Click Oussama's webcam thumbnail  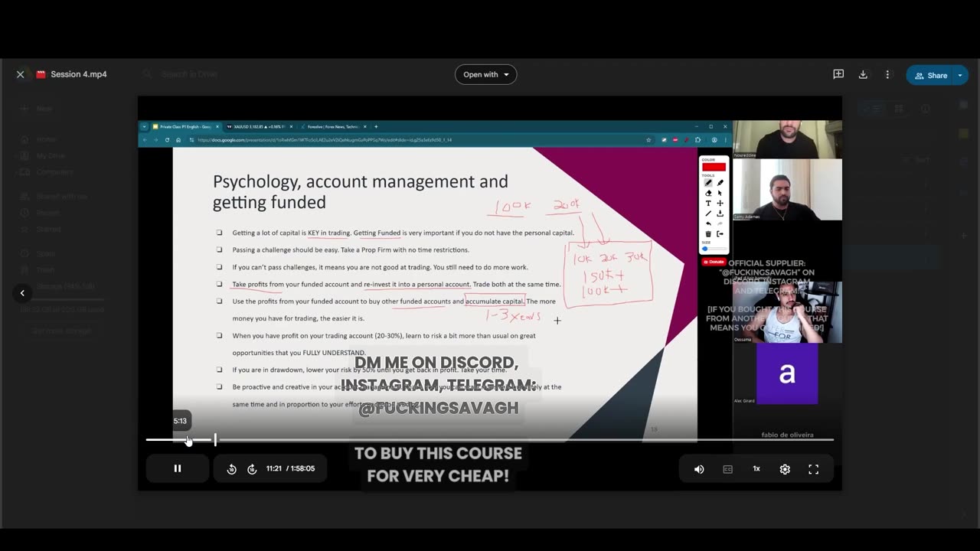pyautogui.click(x=787, y=311)
